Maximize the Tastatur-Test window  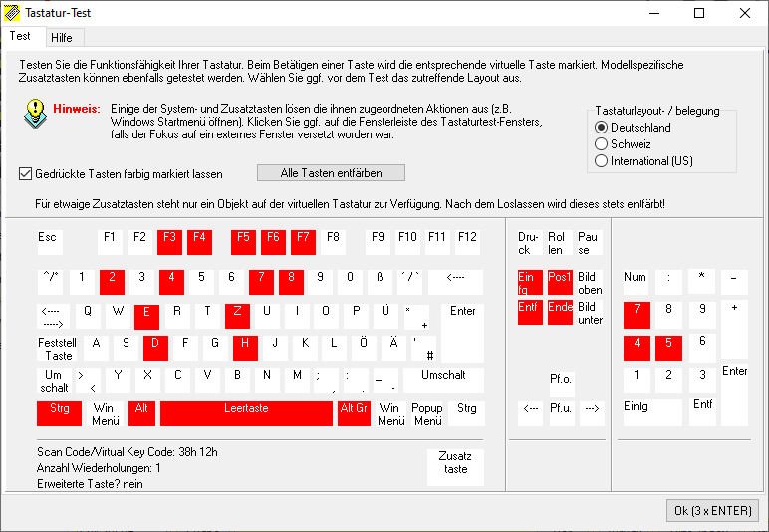coord(699,13)
